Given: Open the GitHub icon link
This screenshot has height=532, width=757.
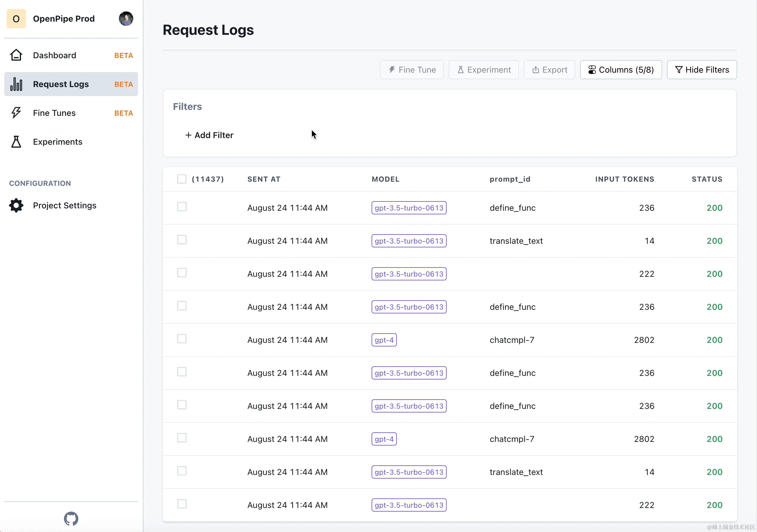Looking at the screenshot, I should (x=71, y=518).
